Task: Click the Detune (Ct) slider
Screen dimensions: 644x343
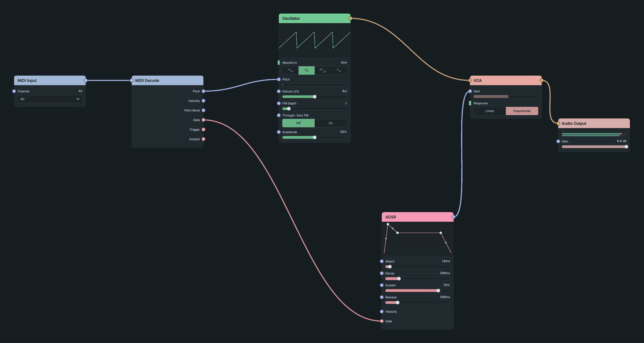Action: coord(314,97)
